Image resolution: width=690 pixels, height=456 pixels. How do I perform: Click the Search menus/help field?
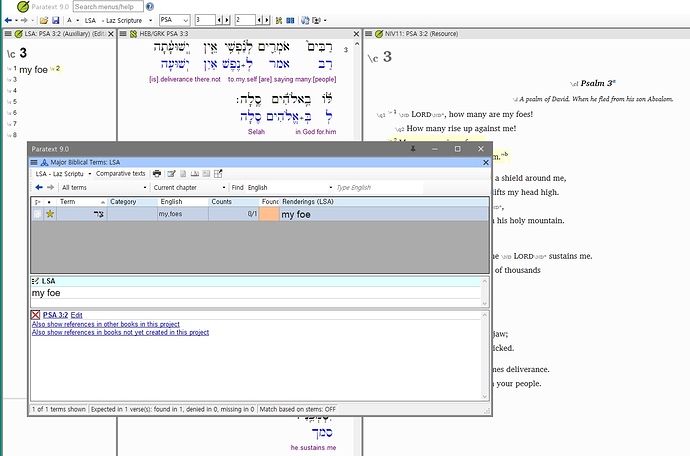(x=108, y=7)
